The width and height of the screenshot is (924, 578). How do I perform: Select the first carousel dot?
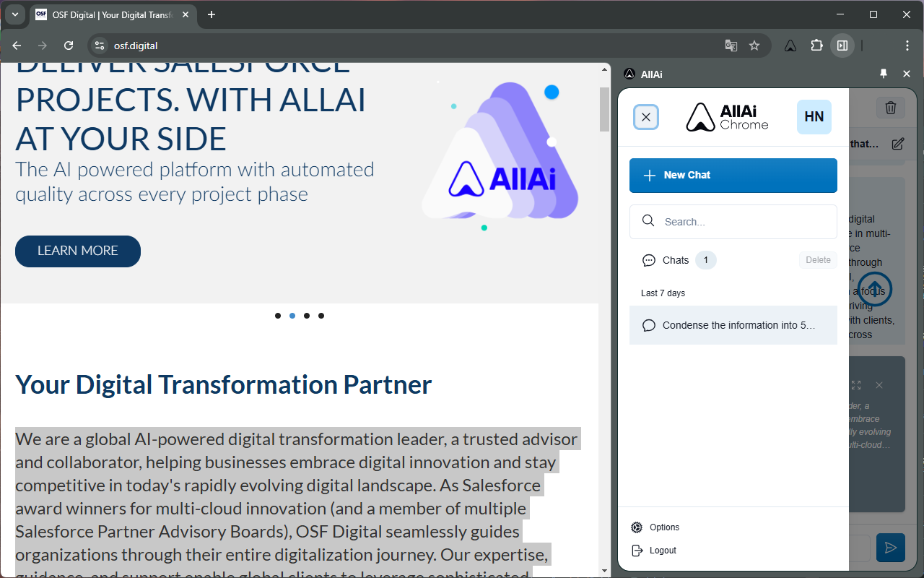tap(278, 316)
